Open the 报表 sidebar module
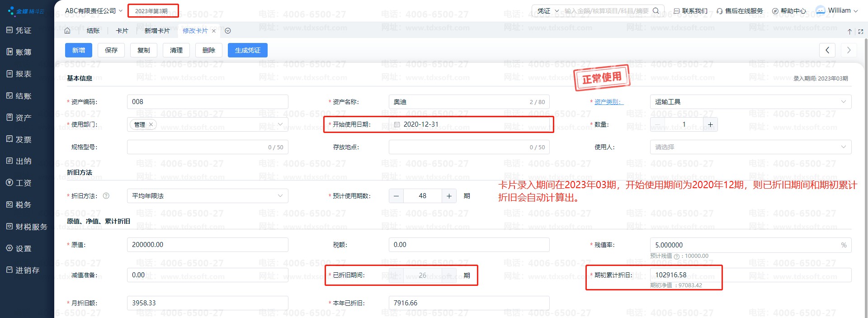This screenshot has height=318, width=868. [19, 74]
